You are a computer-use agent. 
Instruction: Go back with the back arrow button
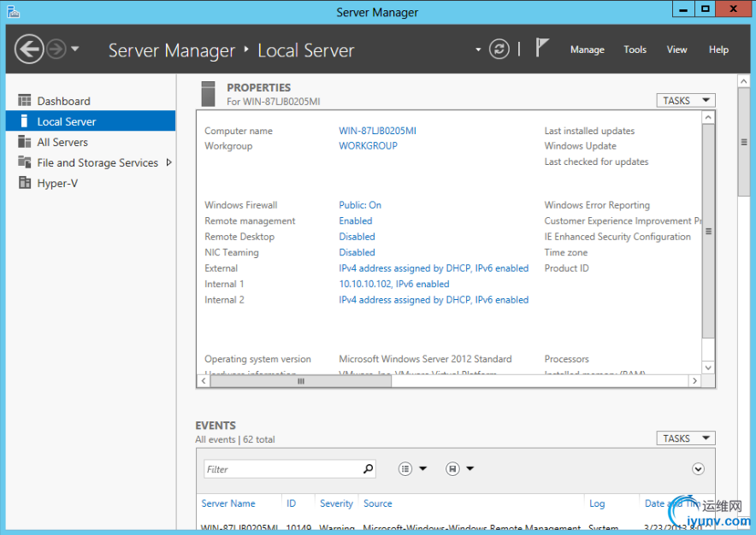pyautogui.click(x=29, y=50)
